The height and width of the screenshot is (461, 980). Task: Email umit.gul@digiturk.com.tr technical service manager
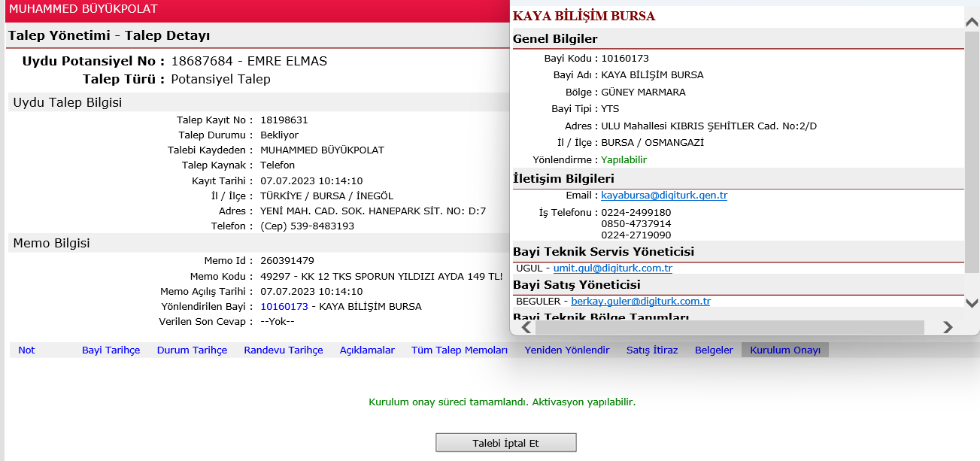(x=612, y=268)
